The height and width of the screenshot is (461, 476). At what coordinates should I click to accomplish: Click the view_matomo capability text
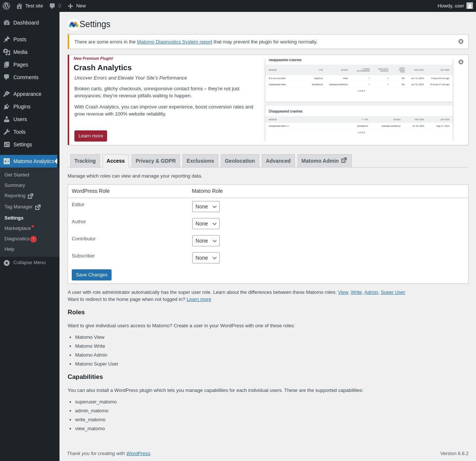(x=90, y=429)
